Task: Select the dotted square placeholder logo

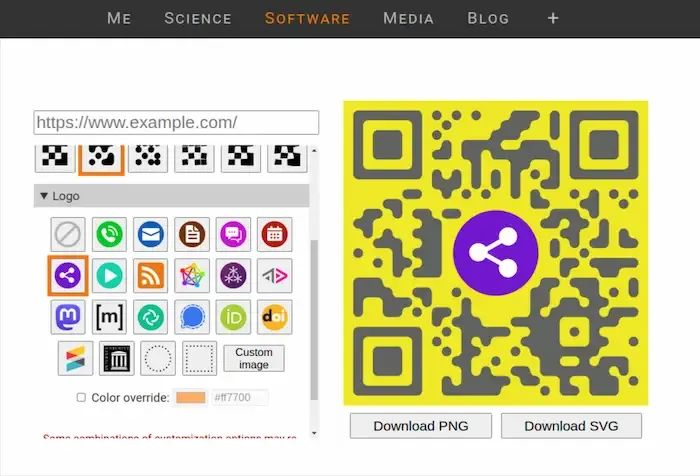Action: pos(200,358)
